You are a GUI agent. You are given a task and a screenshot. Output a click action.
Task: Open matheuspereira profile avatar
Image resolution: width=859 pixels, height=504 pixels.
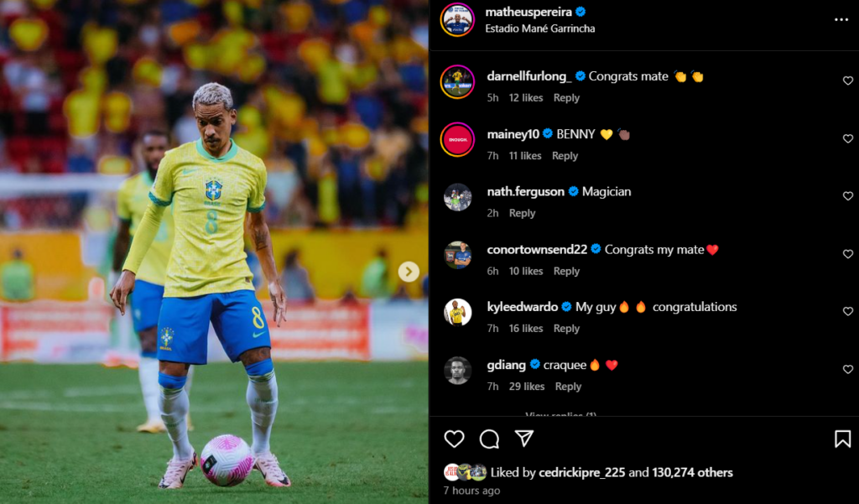coord(457,20)
